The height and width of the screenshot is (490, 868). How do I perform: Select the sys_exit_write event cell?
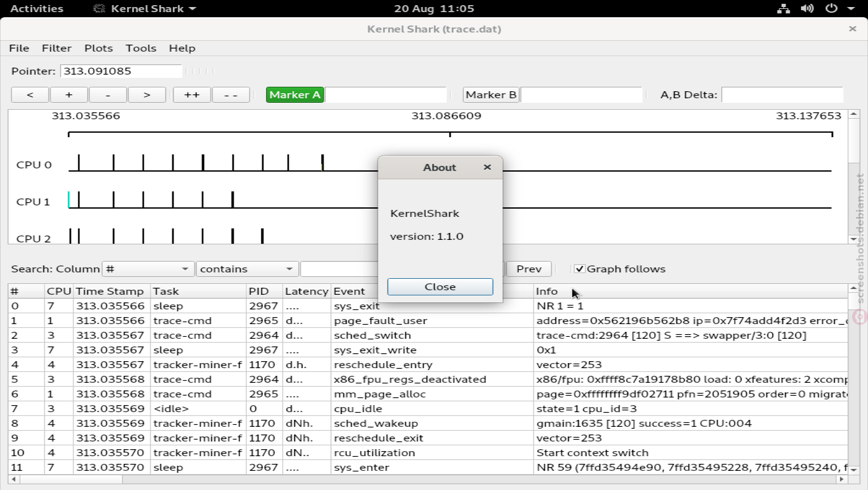[433, 350]
